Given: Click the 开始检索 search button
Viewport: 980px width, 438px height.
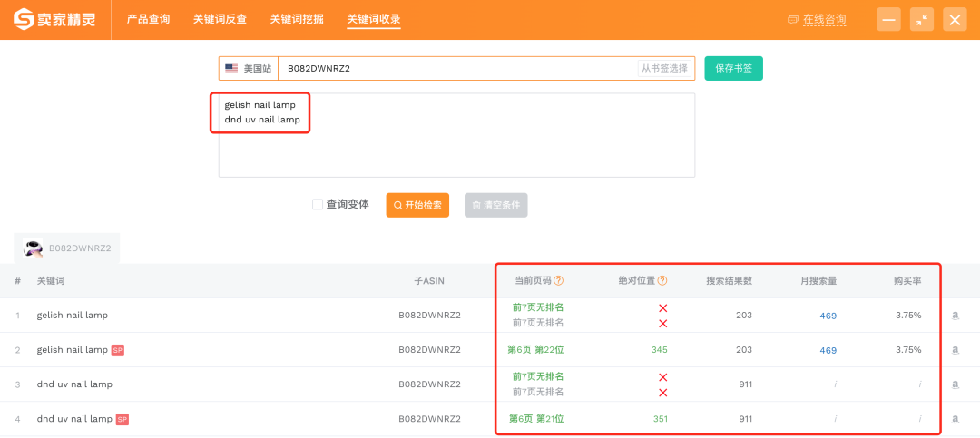Looking at the screenshot, I should click(x=417, y=205).
